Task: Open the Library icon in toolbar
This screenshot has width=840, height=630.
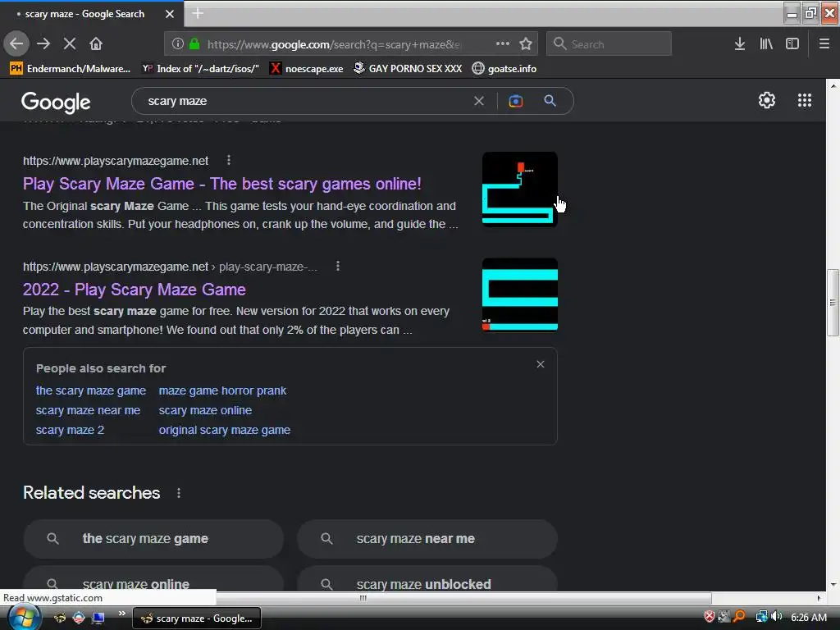Action: click(766, 43)
